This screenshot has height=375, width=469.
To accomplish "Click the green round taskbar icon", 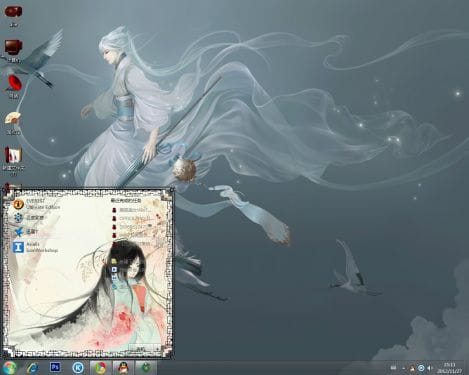I will 146,368.
